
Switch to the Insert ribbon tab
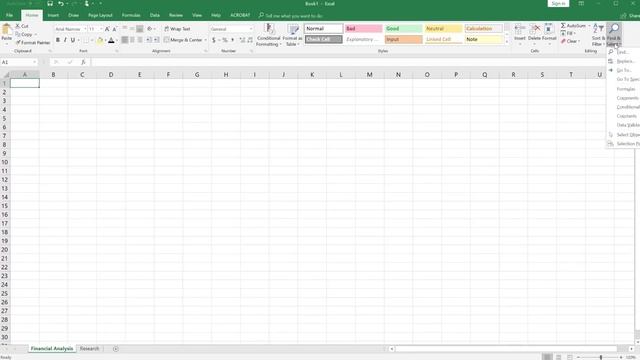tap(53, 15)
